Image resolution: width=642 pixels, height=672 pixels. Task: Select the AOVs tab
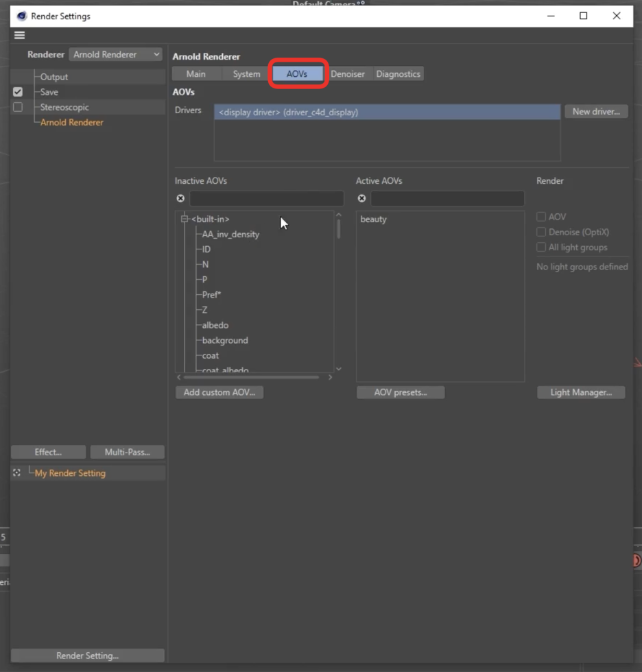point(297,74)
